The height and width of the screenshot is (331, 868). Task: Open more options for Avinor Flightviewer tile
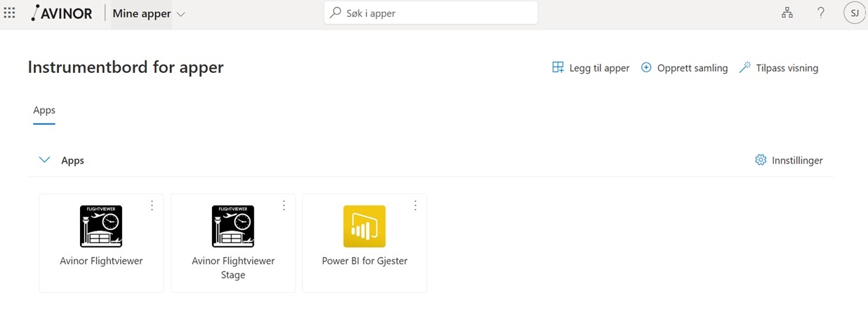(152, 205)
